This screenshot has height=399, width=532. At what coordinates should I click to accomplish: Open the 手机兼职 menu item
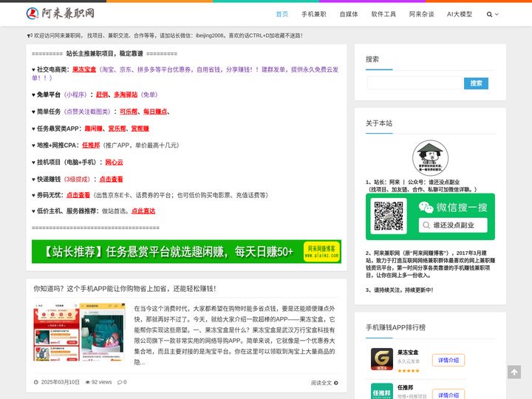point(314,14)
